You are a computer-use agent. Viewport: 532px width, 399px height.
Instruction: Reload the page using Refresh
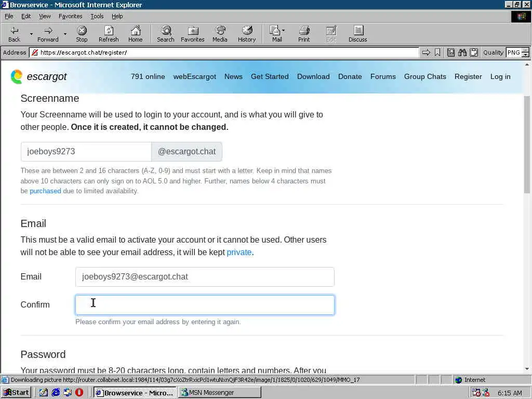click(x=109, y=34)
